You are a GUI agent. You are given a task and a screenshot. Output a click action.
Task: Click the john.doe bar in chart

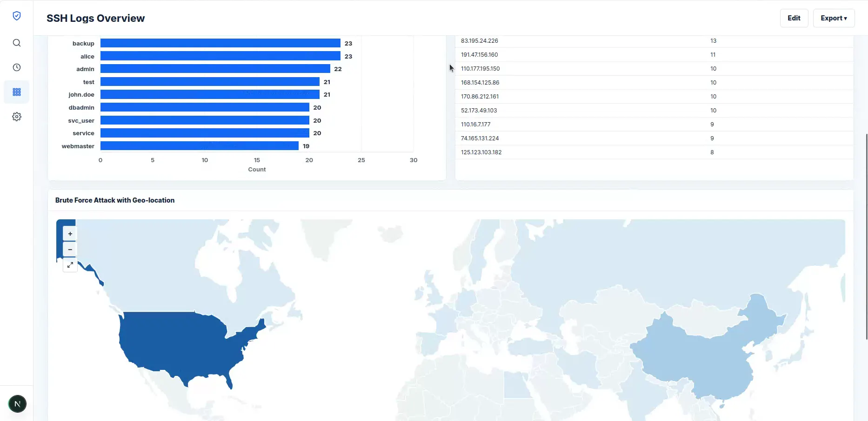tap(210, 94)
